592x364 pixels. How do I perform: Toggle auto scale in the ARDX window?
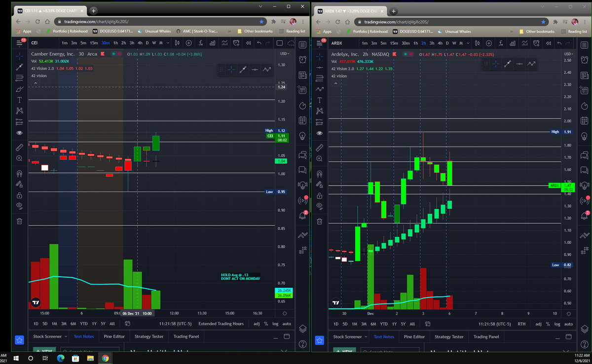pos(569,324)
